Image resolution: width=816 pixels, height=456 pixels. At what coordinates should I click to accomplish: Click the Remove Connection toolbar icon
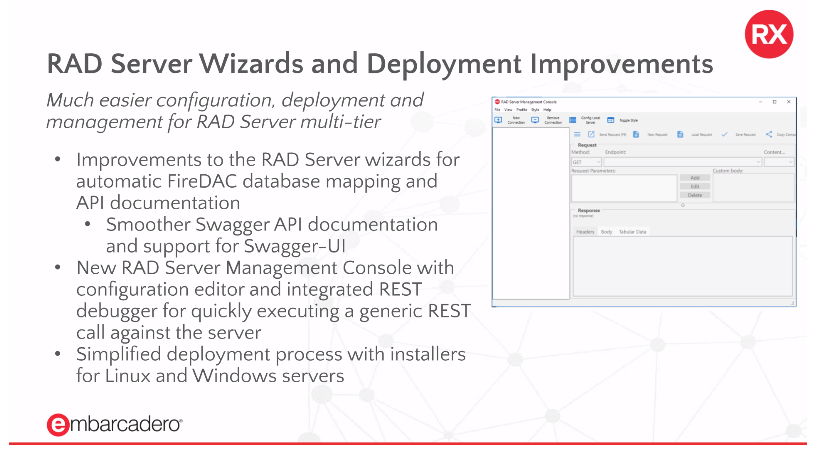535,120
